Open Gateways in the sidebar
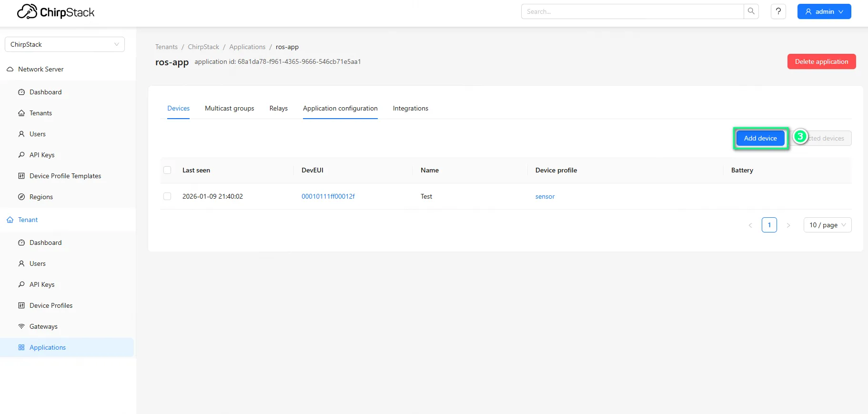The image size is (868, 414). pyautogui.click(x=43, y=326)
